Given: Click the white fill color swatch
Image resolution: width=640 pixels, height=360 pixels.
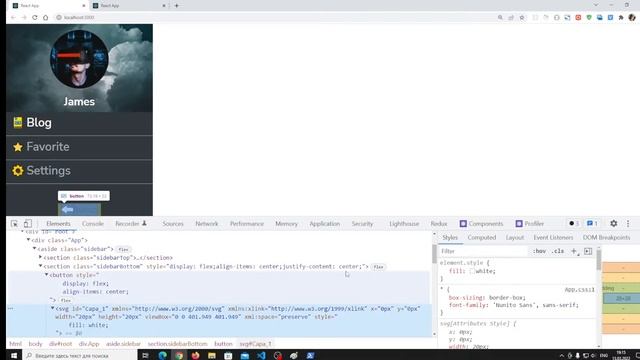Looking at the screenshot, I should click(472, 271).
